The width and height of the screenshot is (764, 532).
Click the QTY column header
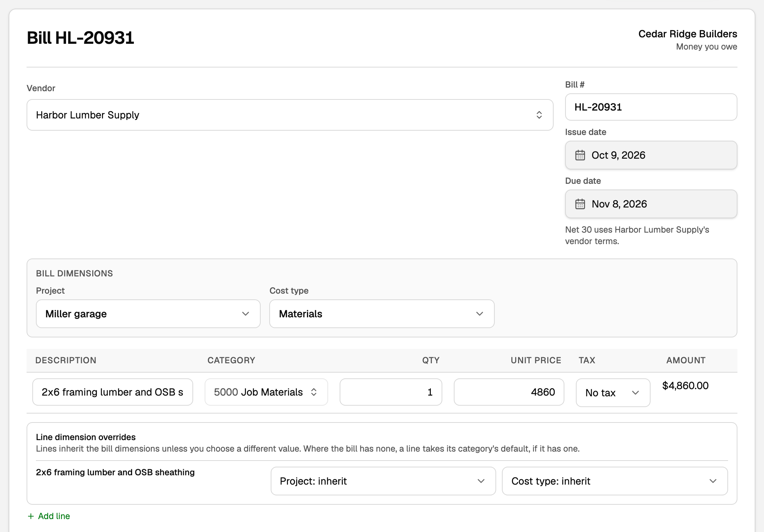(x=430, y=360)
